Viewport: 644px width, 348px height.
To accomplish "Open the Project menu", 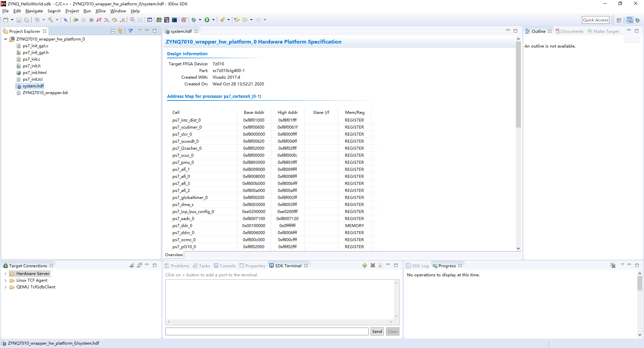I will click(x=72, y=11).
